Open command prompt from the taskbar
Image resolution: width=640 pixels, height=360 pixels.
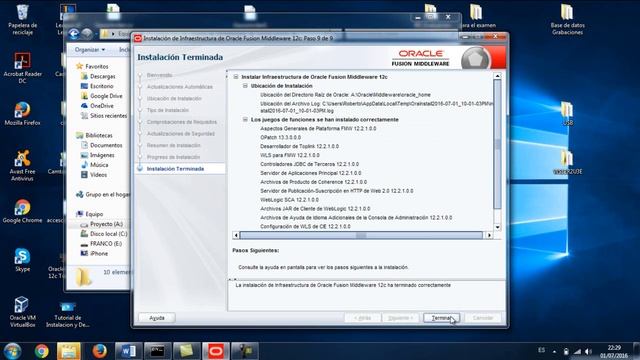coord(158,351)
